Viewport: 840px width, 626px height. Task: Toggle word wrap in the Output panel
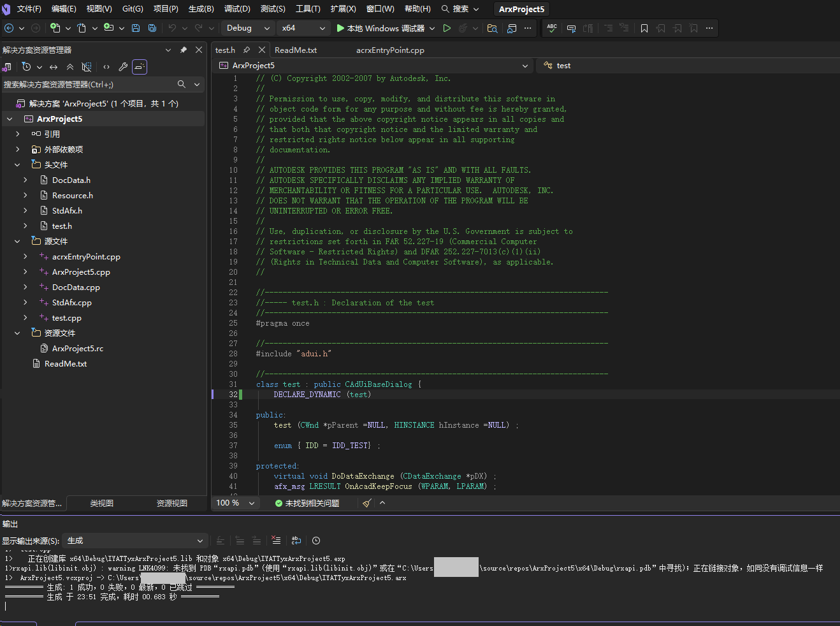tap(296, 541)
